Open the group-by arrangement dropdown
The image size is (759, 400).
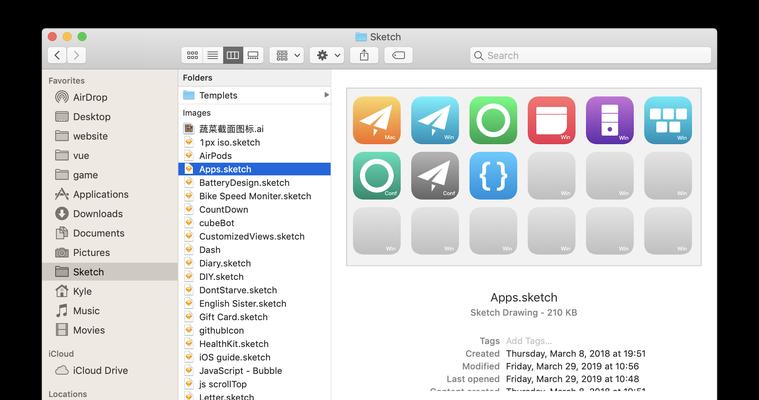tap(287, 55)
